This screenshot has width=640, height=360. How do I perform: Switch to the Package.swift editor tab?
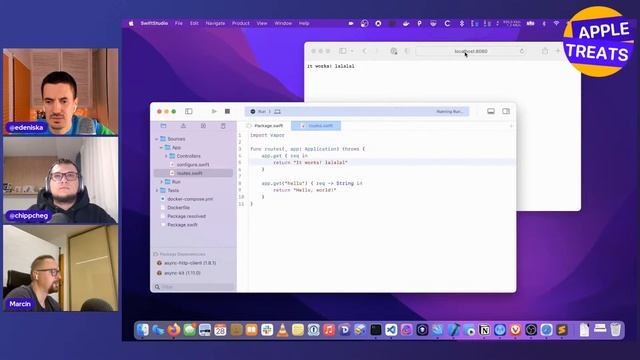point(265,126)
